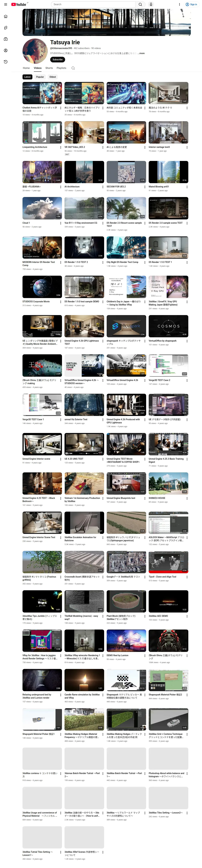Open options menu for Interior vantage test3
Image resolution: width=202 pixels, height=868 pixels.
pos(187,147)
